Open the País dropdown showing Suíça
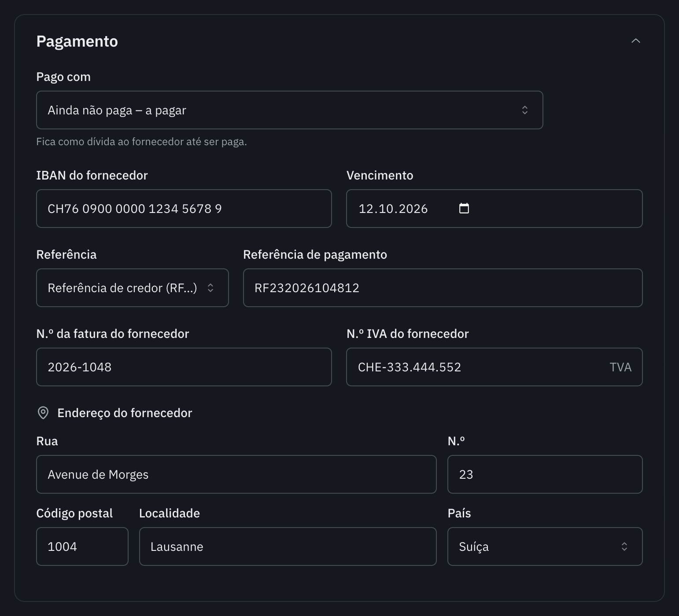The height and width of the screenshot is (616, 679). 545,546
